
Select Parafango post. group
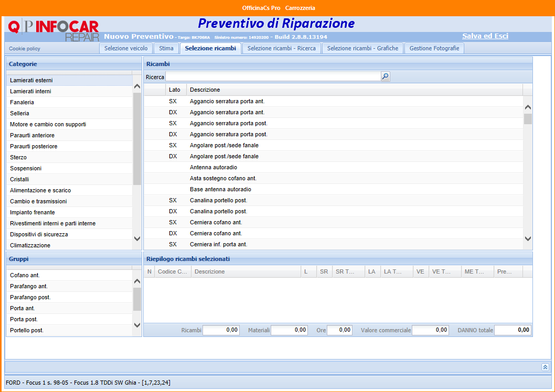click(x=69, y=297)
